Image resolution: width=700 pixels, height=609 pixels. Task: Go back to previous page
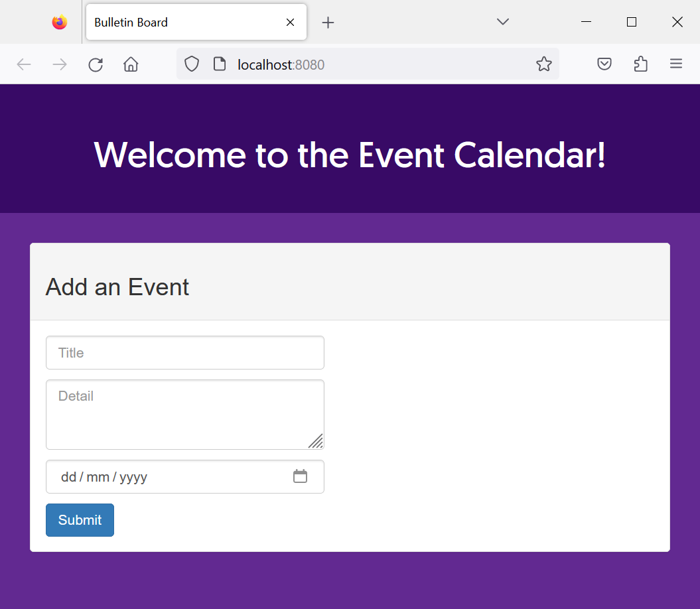click(x=24, y=64)
